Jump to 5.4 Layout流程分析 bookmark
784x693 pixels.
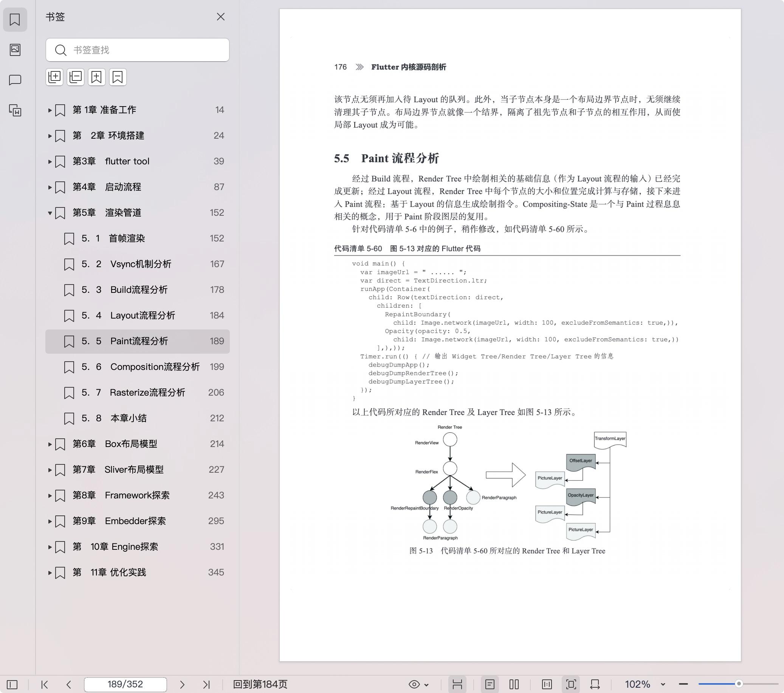pos(137,315)
